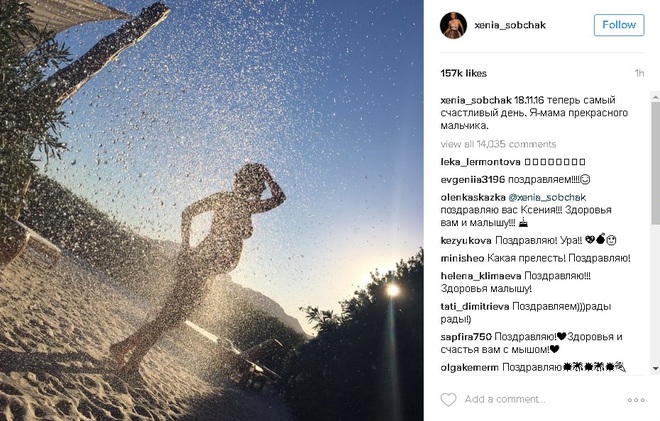Click the @xenia_sobchak mention in olenkaskazka's comment
The width and height of the screenshot is (660, 421).
pos(547,197)
